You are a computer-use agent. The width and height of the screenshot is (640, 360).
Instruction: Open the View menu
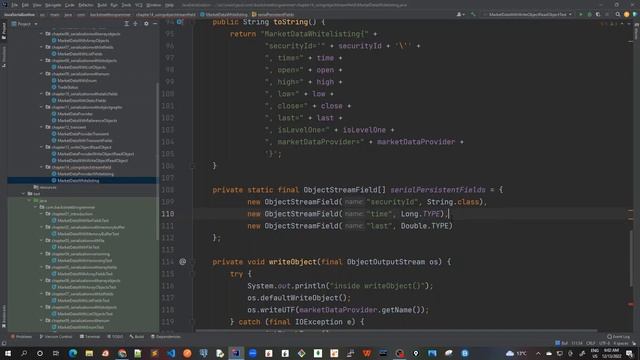point(37,5)
